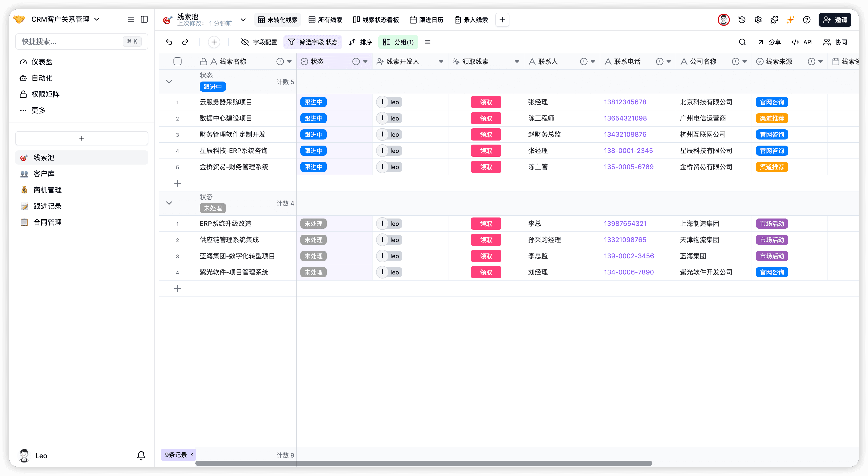Screen dimensions: 868x476
Task: Open version history clock icon
Action: 742,20
